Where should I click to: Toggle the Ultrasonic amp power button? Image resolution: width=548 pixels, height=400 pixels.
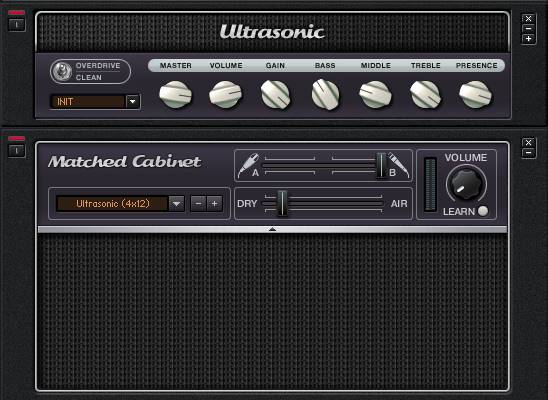[16, 24]
